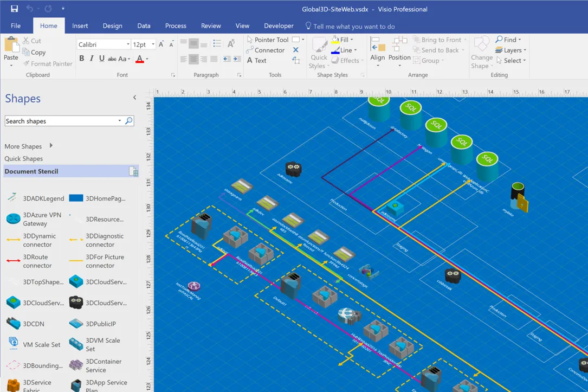This screenshot has height=392, width=588.
Task: Click the Search shapes magnifier icon
Action: pyautogui.click(x=128, y=121)
